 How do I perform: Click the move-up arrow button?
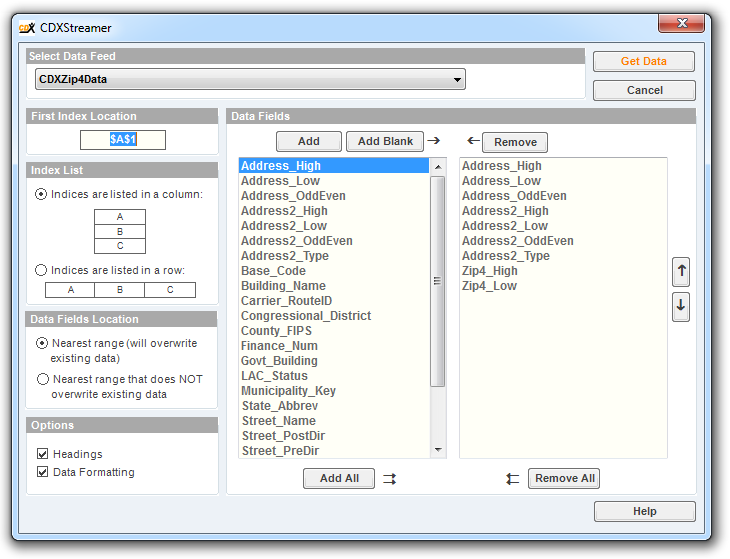[681, 272]
